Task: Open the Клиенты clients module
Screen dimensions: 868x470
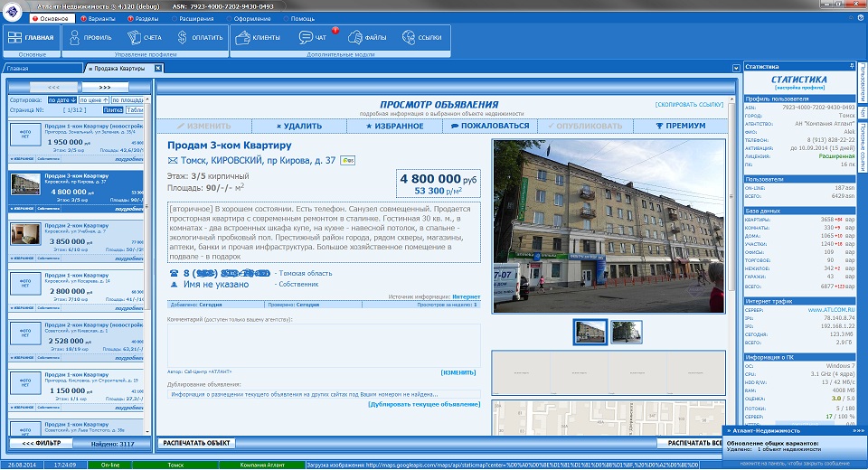Action: click(x=258, y=38)
